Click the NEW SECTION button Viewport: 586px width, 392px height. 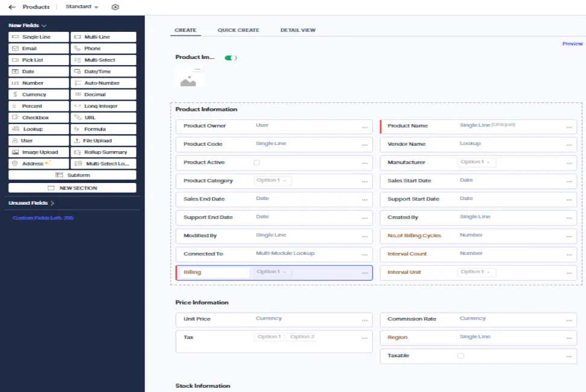(x=72, y=188)
